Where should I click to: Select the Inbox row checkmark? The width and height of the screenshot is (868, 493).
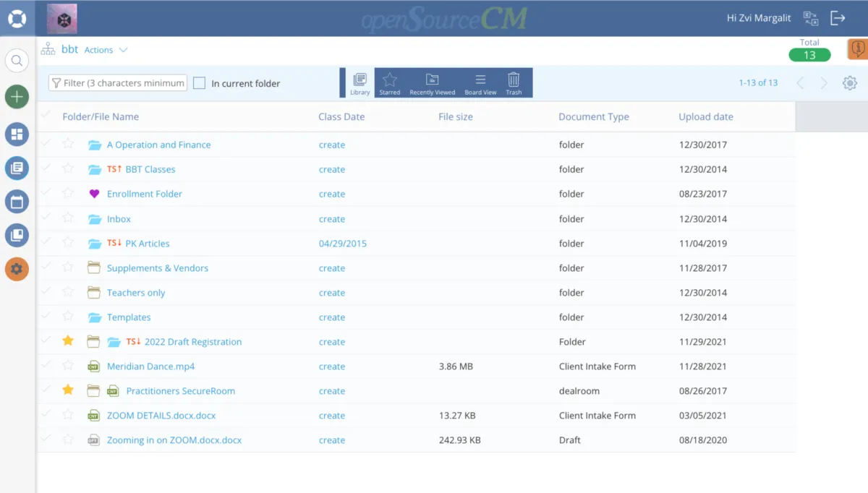(x=46, y=218)
